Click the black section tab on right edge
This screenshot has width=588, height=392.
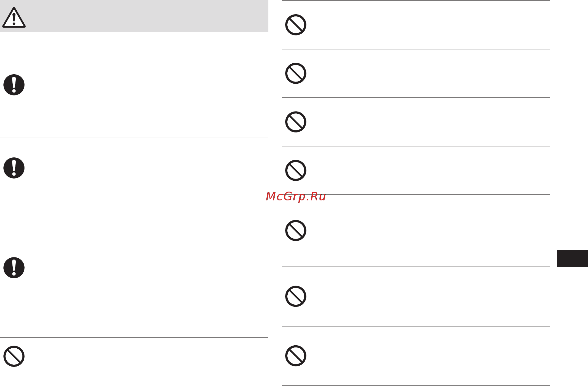(x=572, y=259)
